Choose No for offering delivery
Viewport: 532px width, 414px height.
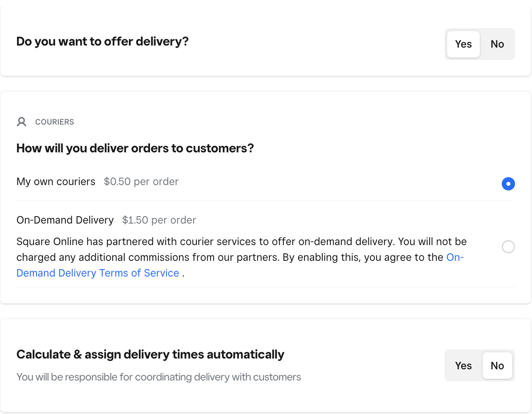(x=497, y=44)
